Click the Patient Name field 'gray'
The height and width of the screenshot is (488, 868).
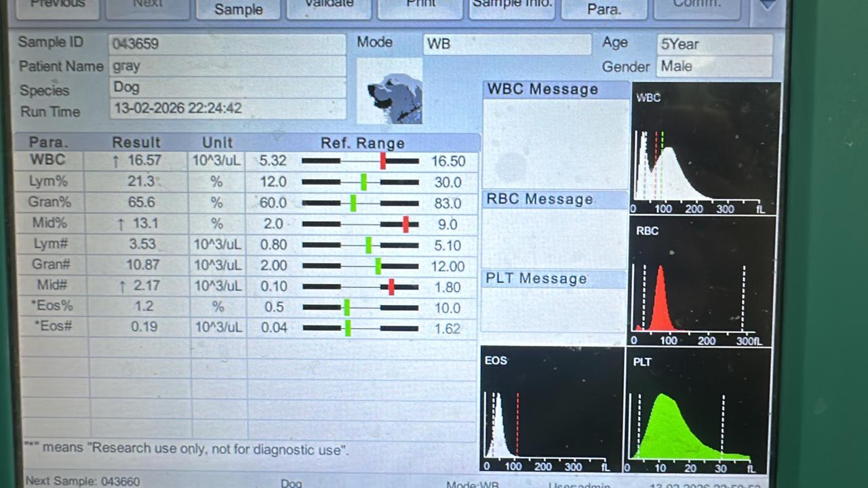click(226, 66)
